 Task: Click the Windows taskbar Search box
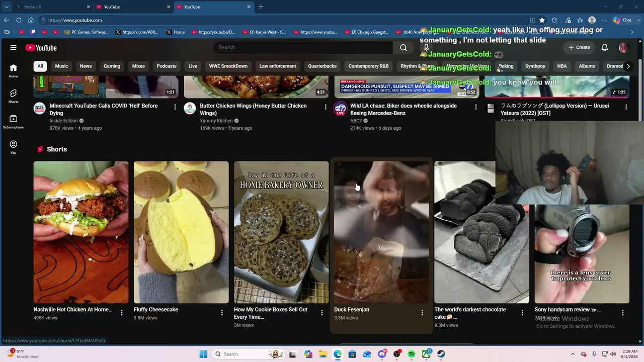[x=249, y=354]
